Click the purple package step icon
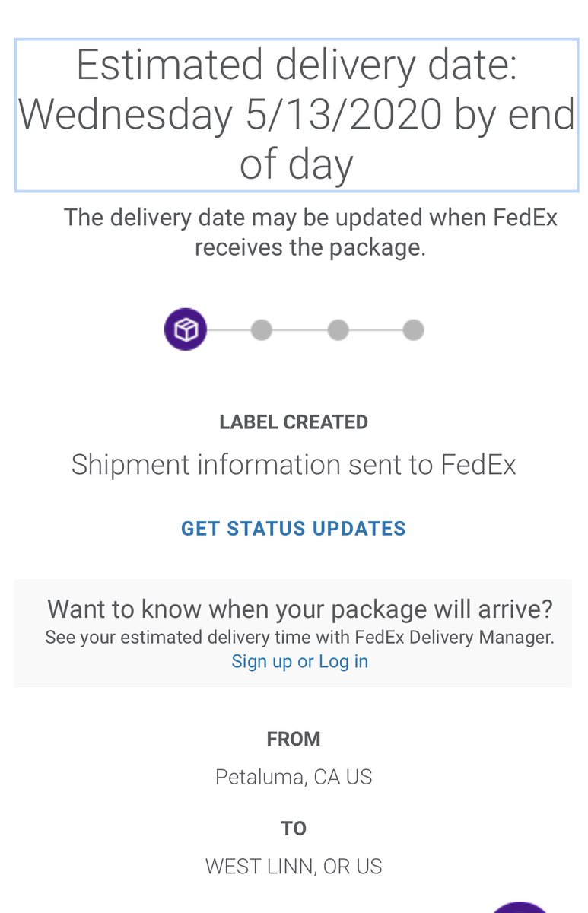 [186, 329]
